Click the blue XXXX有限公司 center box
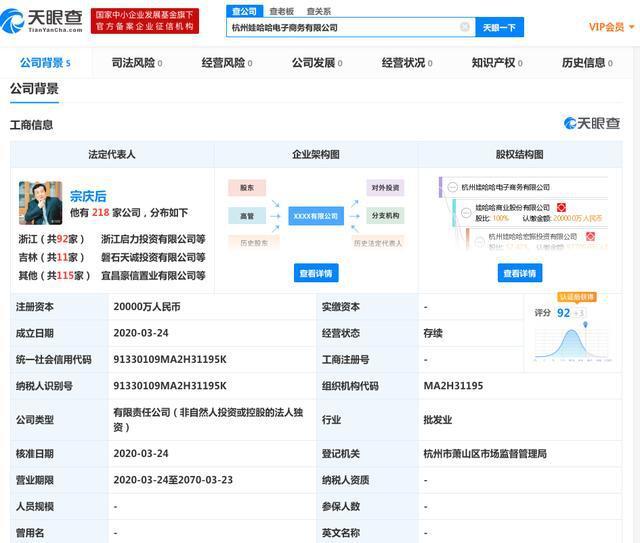Viewport: 640px width, 543px height. (316, 216)
